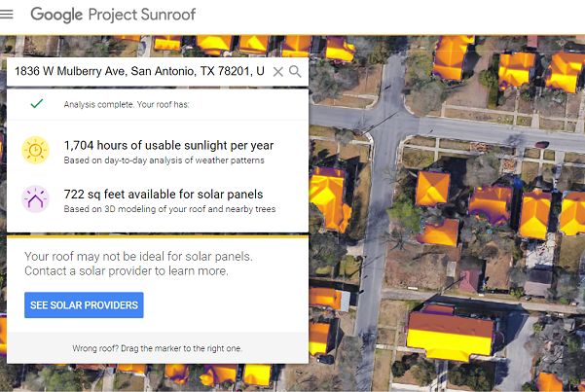Click the yellow sun sunlight icon
This screenshot has height=392, width=585.
point(35,151)
